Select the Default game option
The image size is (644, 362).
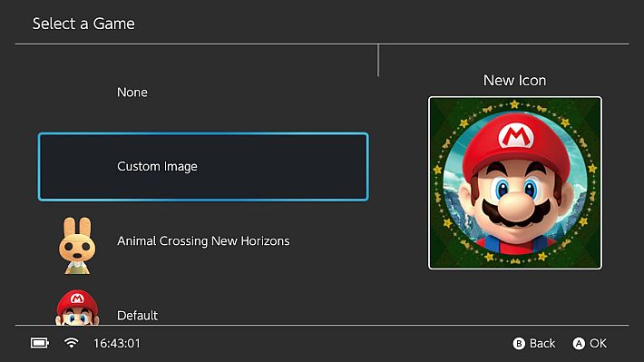(203, 308)
